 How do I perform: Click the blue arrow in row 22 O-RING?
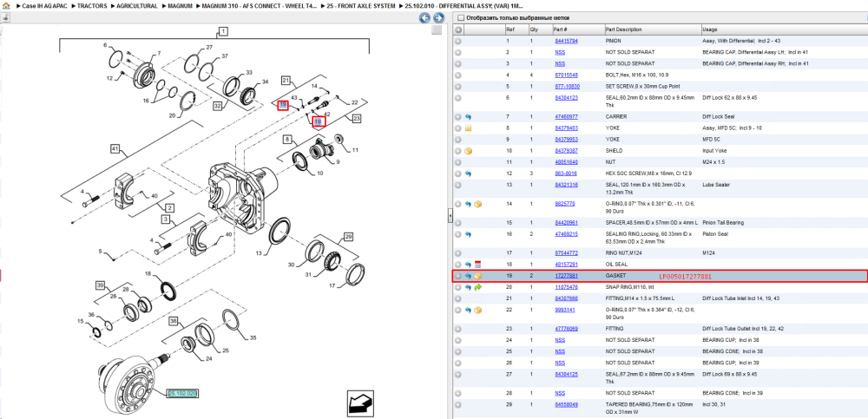pos(469,310)
